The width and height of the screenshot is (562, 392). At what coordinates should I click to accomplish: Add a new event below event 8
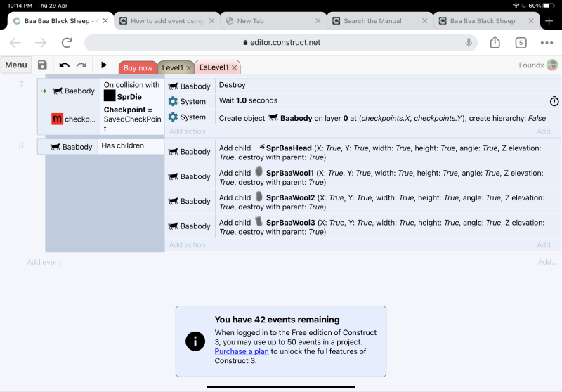pyautogui.click(x=44, y=262)
